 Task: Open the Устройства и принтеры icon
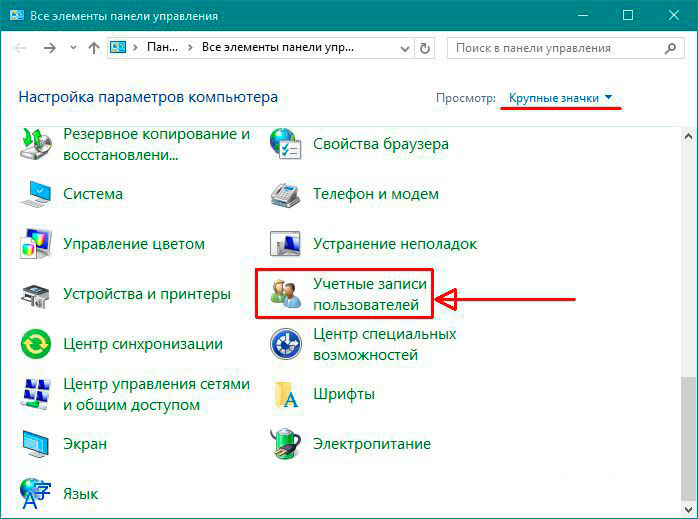point(37,294)
